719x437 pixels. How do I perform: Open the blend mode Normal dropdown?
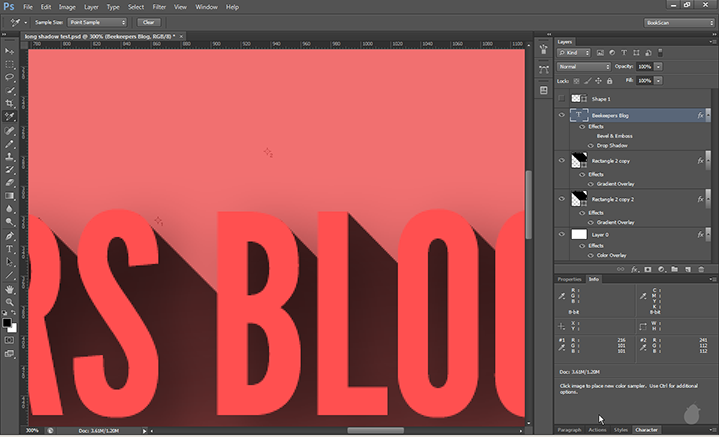coord(585,66)
